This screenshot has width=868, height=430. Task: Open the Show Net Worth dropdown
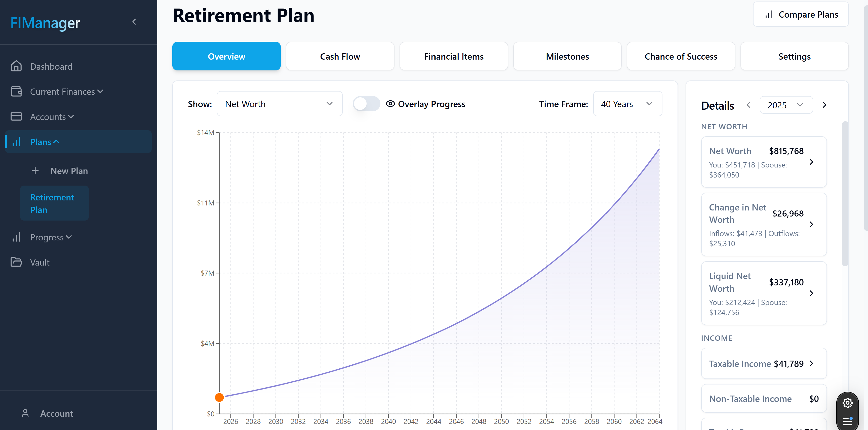tap(279, 104)
